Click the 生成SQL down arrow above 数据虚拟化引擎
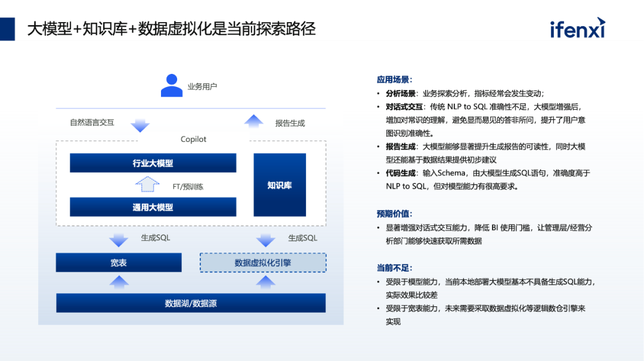The image size is (644, 361). 265,240
